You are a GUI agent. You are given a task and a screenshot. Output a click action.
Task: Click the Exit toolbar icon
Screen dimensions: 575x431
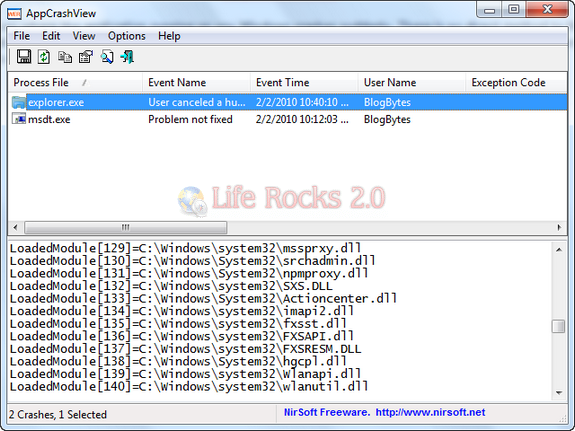tap(128, 57)
